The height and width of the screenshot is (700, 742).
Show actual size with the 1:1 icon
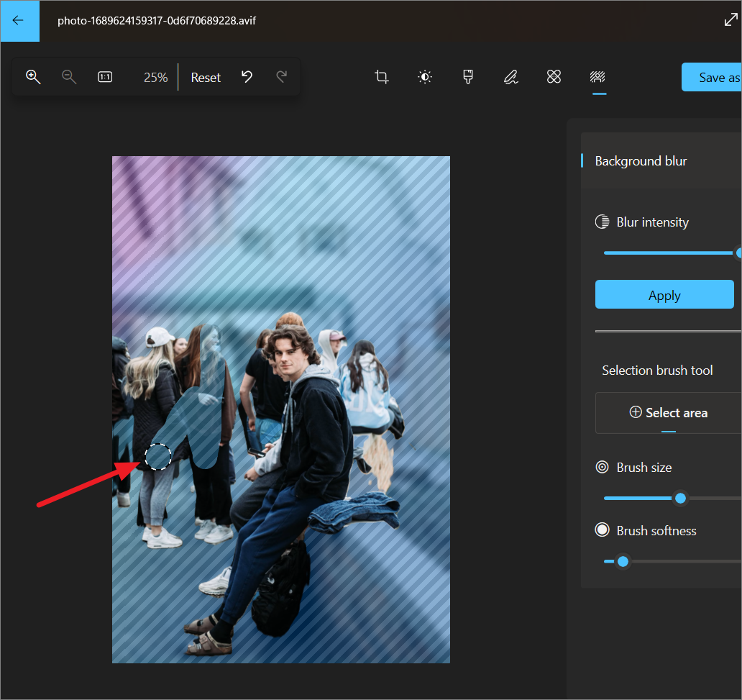click(x=105, y=77)
